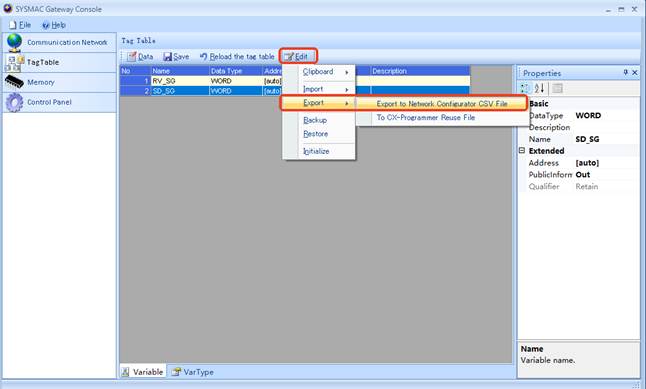
Task: Click the Name property value SD_SG
Action: (x=606, y=139)
